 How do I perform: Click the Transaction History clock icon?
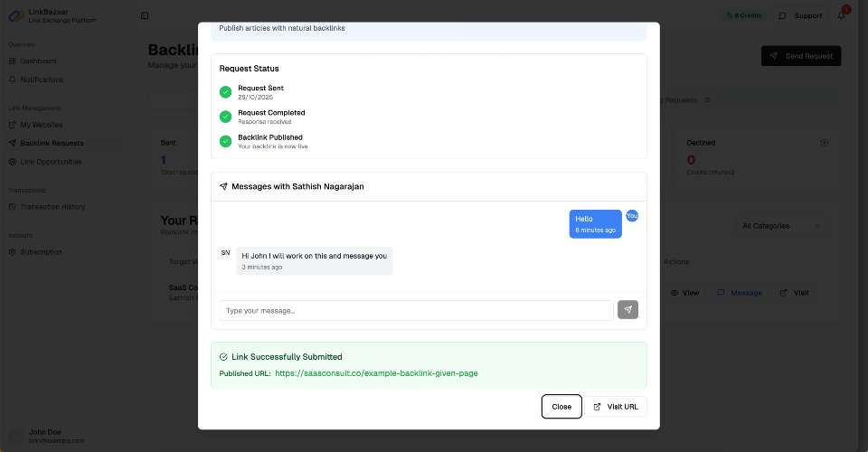coord(12,207)
